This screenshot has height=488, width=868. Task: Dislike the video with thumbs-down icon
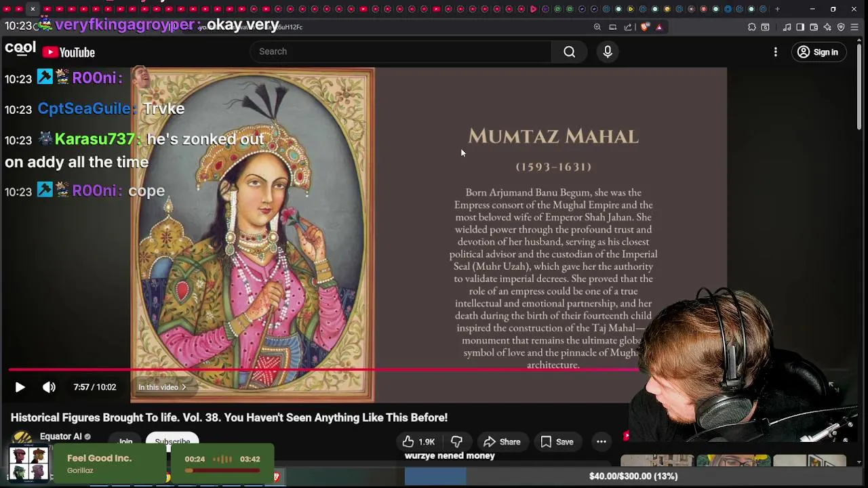pyautogui.click(x=456, y=442)
